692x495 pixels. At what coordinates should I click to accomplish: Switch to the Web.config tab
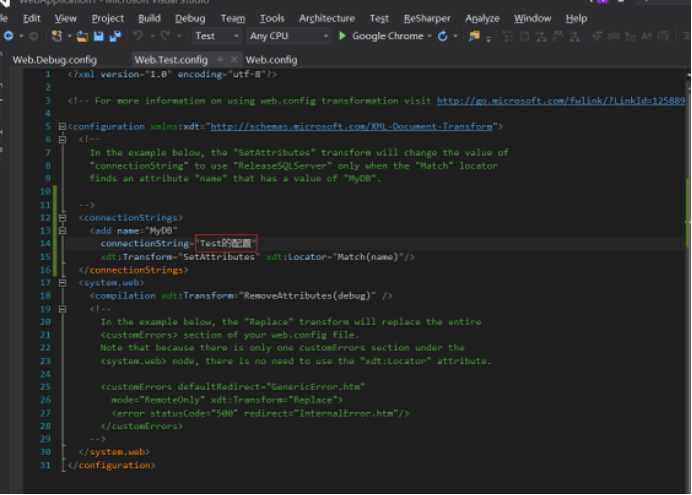point(271,60)
